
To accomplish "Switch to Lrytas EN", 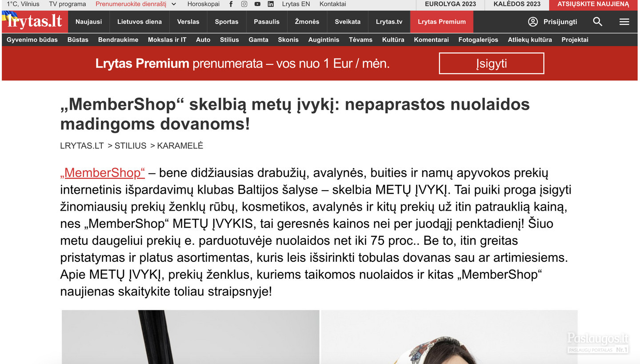I will coord(296,4).
